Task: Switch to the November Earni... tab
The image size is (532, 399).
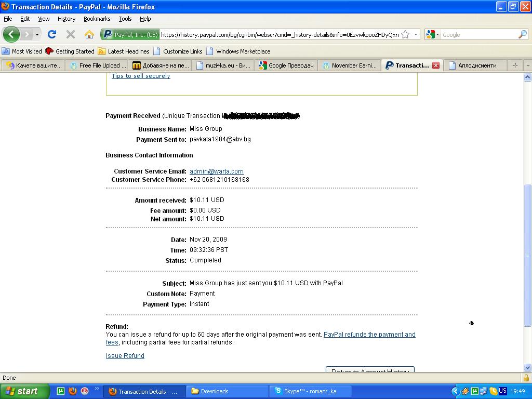Action: click(x=349, y=65)
